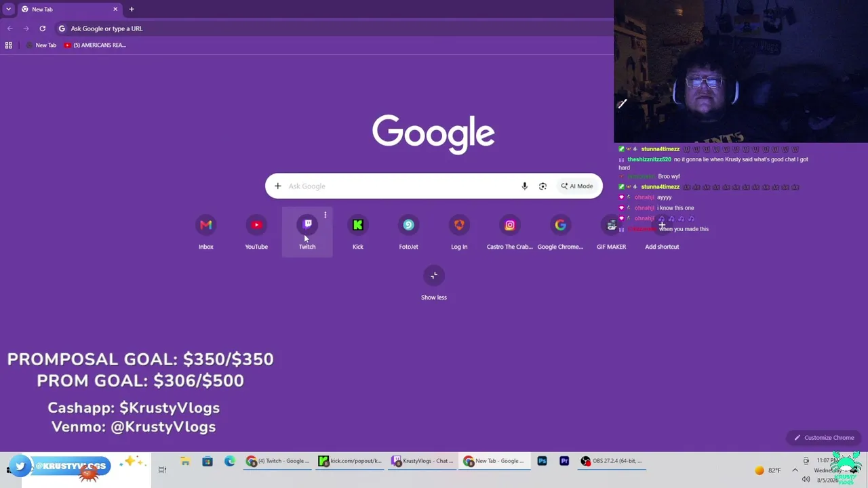This screenshot has width=868, height=488.
Task: Open Photoshop from the taskbar
Action: click(542, 462)
